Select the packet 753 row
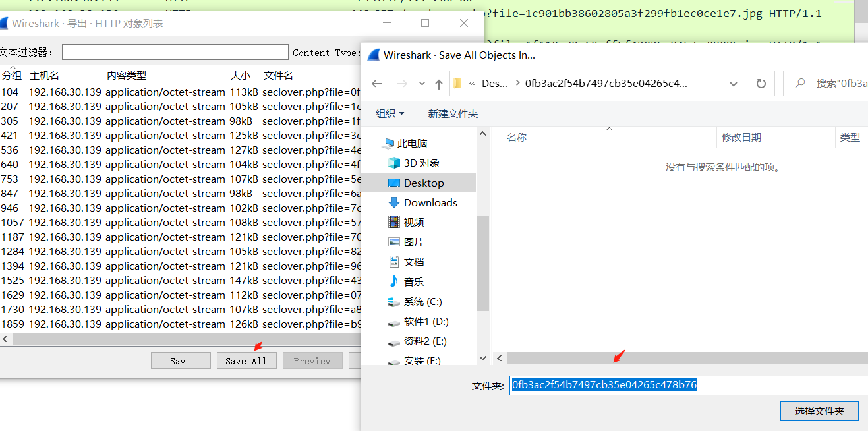868x431 pixels. click(x=181, y=179)
